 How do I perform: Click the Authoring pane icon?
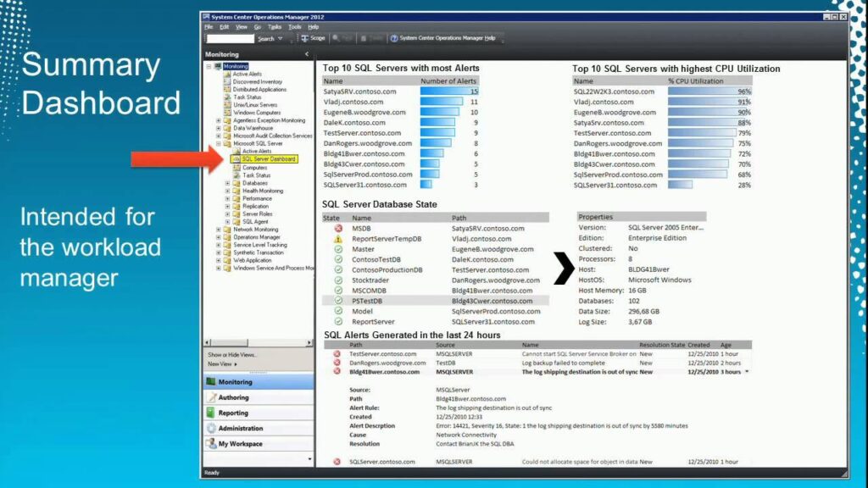click(211, 397)
